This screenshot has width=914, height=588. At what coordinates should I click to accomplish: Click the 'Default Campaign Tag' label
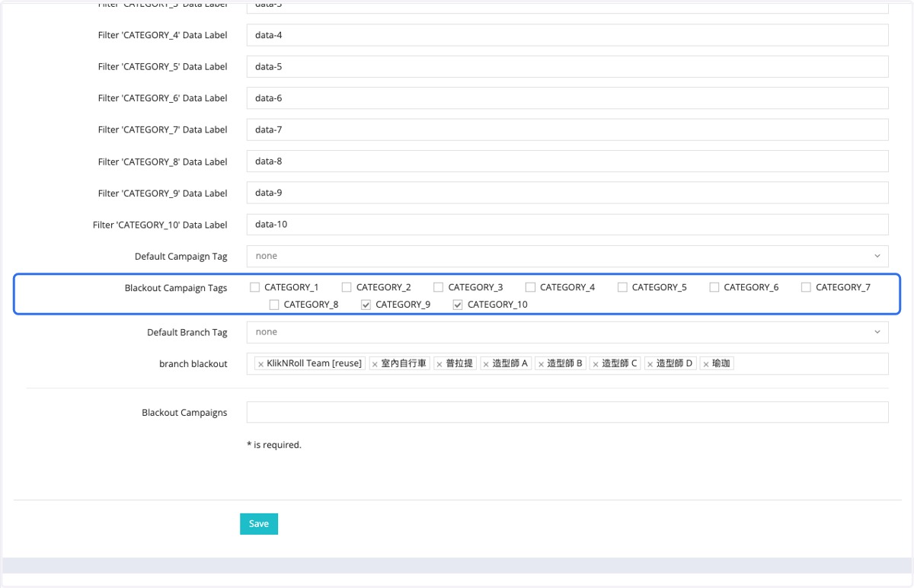point(181,257)
